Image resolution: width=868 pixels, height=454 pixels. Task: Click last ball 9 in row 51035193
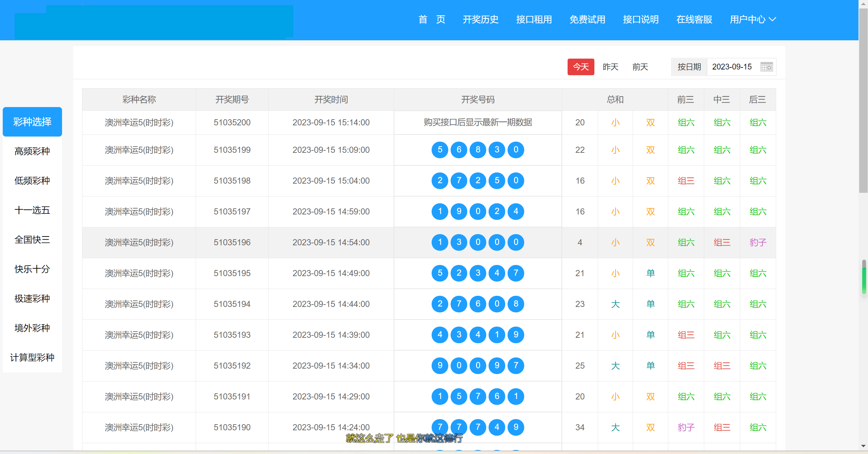tap(516, 335)
